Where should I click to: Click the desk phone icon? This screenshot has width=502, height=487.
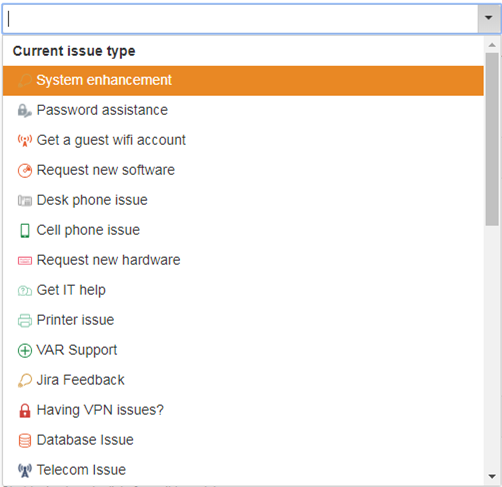25,200
